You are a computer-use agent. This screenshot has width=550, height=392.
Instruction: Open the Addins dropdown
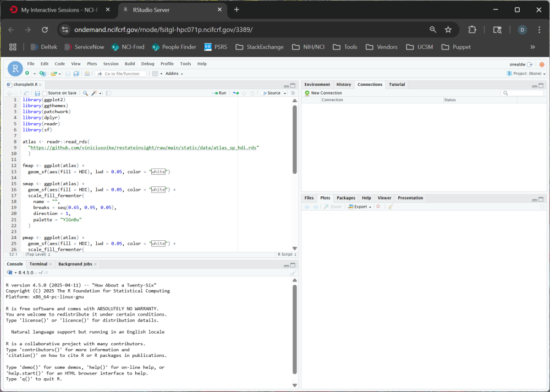tap(174, 74)
